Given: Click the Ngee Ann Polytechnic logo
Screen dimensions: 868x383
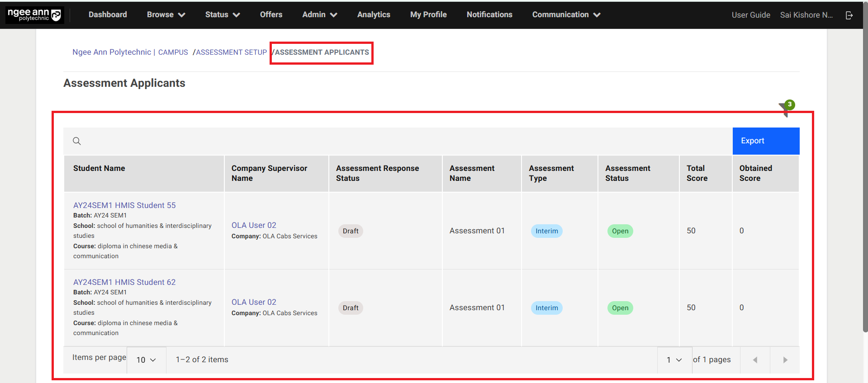Looking at the screenshot, I should (34, 15).
